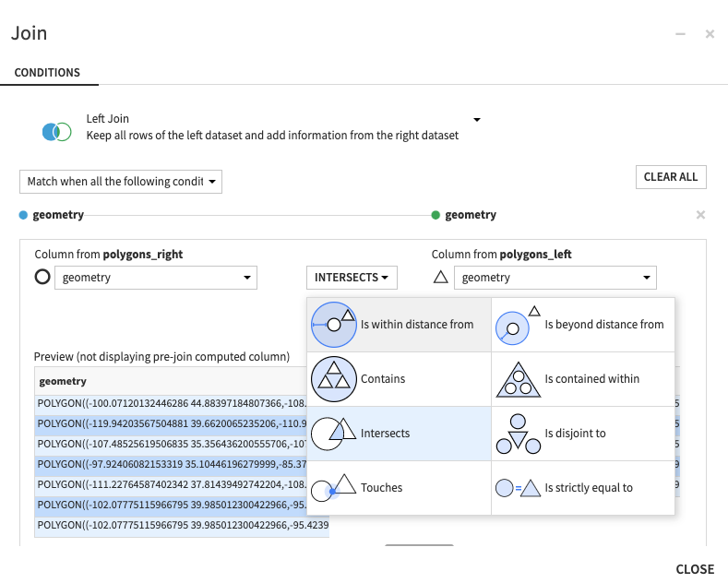Click the Preview caption text
The height and width of the screenshot is (583, 728).
point(161,356)
